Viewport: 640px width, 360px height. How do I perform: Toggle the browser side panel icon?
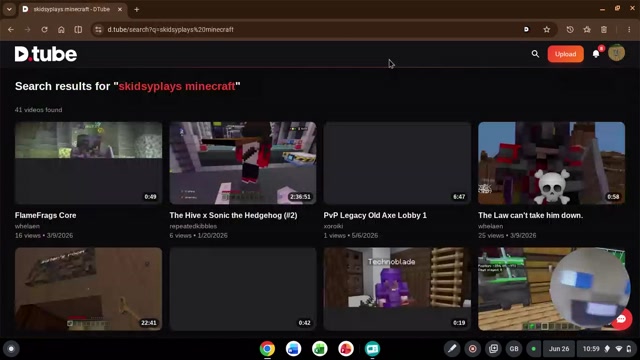[78, 29]
